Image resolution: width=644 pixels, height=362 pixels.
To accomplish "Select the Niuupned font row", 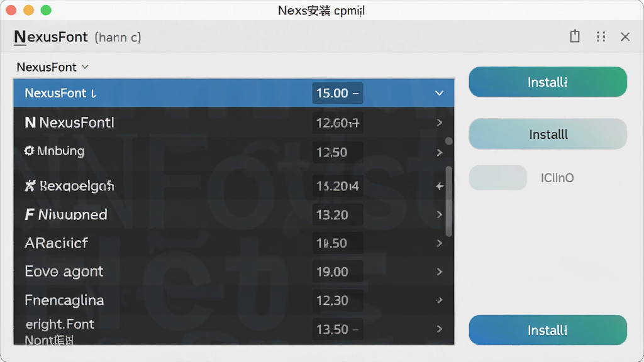I will point(234,215).
